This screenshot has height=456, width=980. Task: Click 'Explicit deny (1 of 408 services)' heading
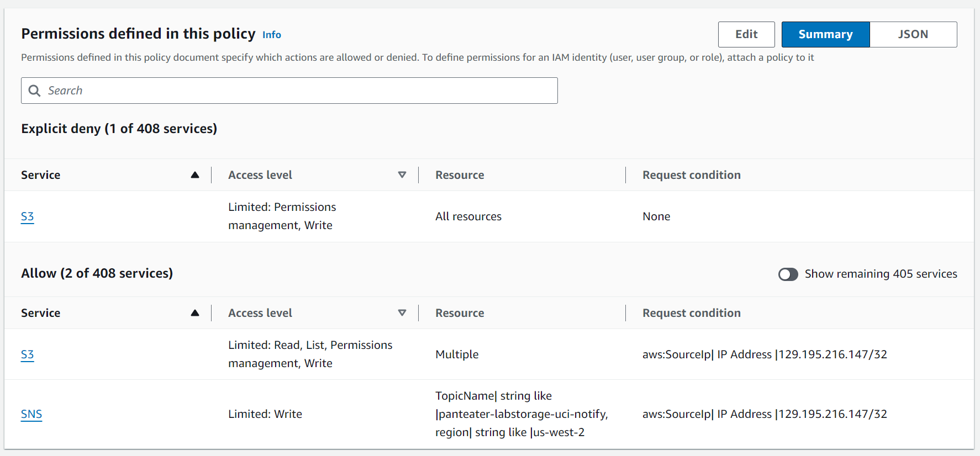(119, 129)
